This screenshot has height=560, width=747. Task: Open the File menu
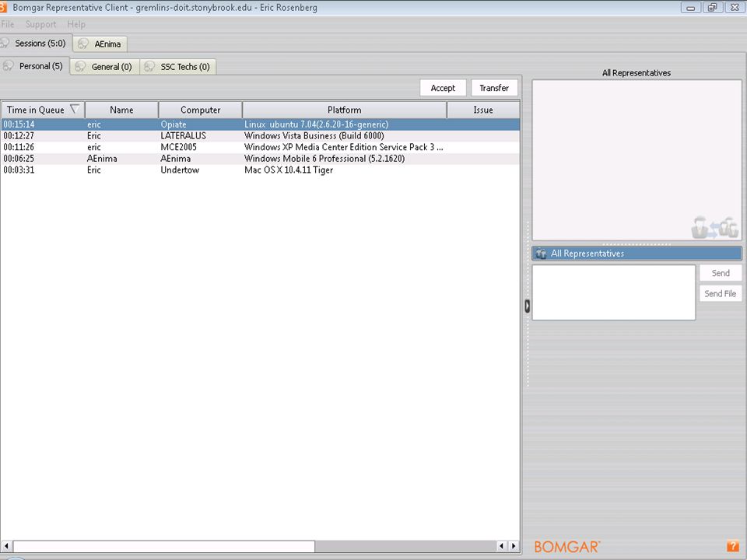pos(8,24)
